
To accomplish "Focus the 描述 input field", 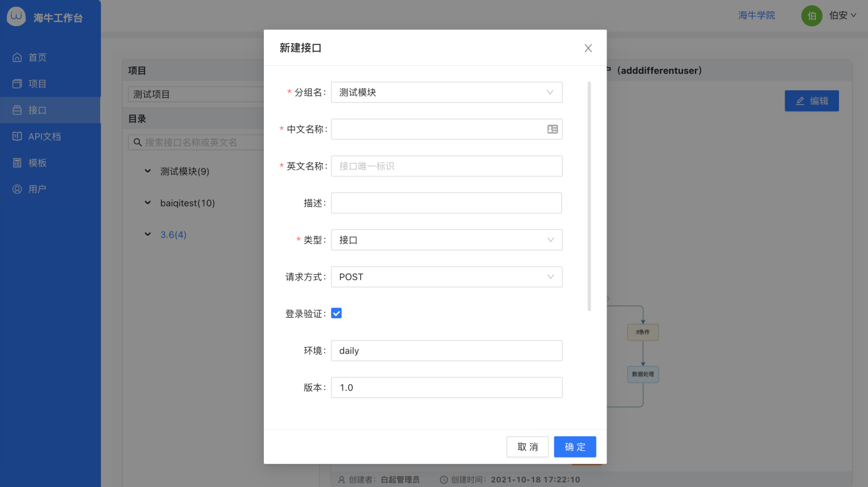I will [447, 203].
